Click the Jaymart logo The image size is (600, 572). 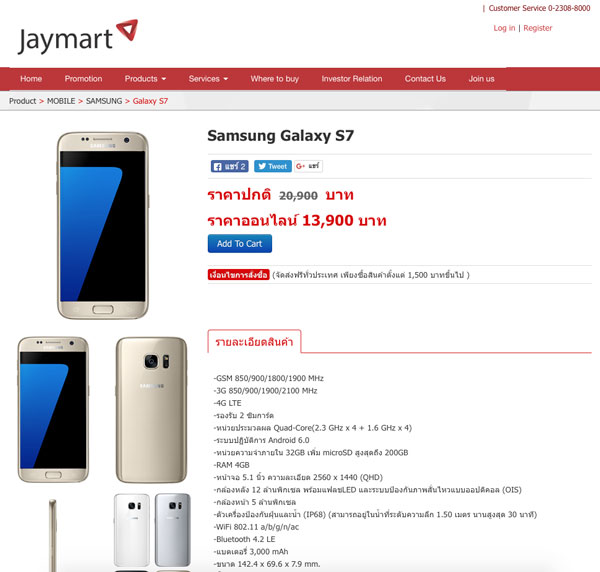coord(78,37)
